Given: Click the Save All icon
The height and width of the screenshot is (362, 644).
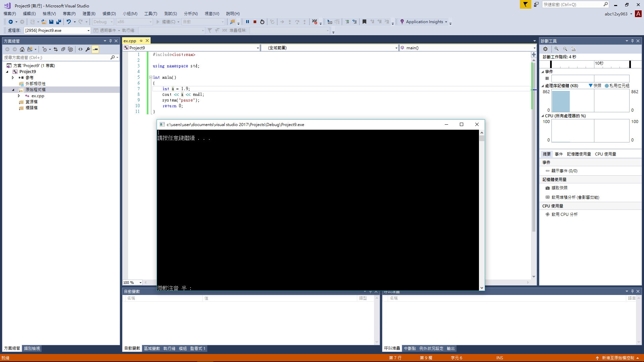Looking at the screenshot, I should click(x=59, y=22).
